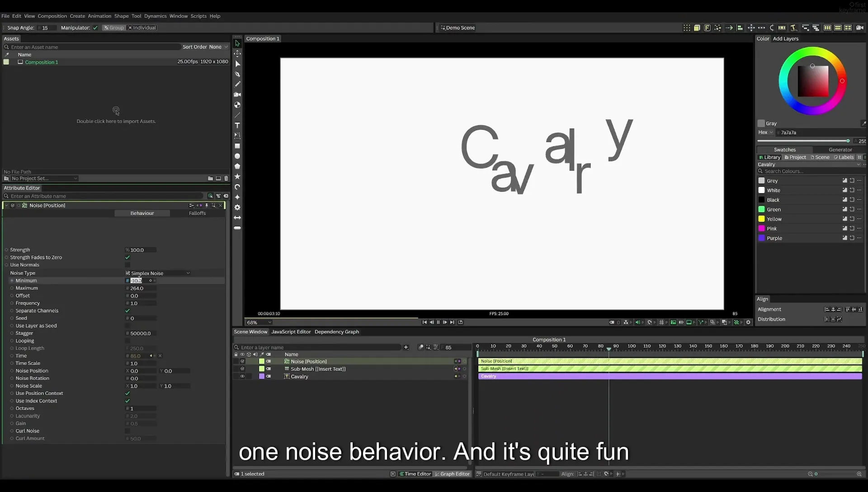Pick the Polygon shape tool
Viewport: 868px width, 492px height.
click(x=237, y=166)
